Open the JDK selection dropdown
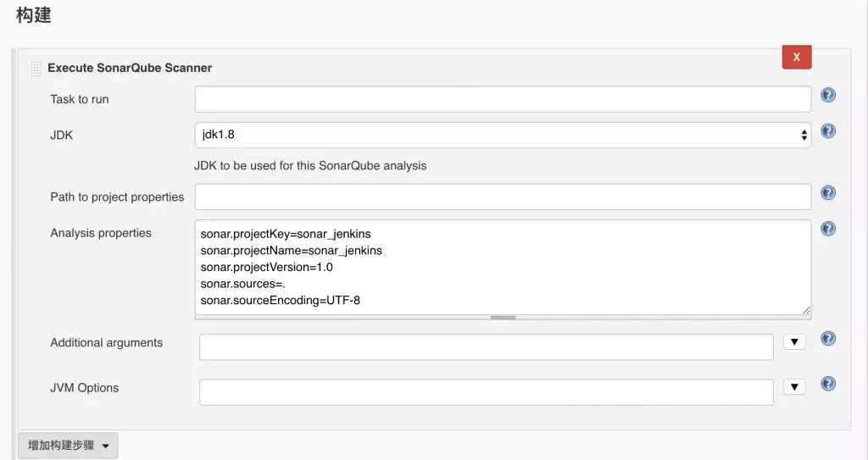The height and width of the screenshot is (460, 868). coord(502,135)
